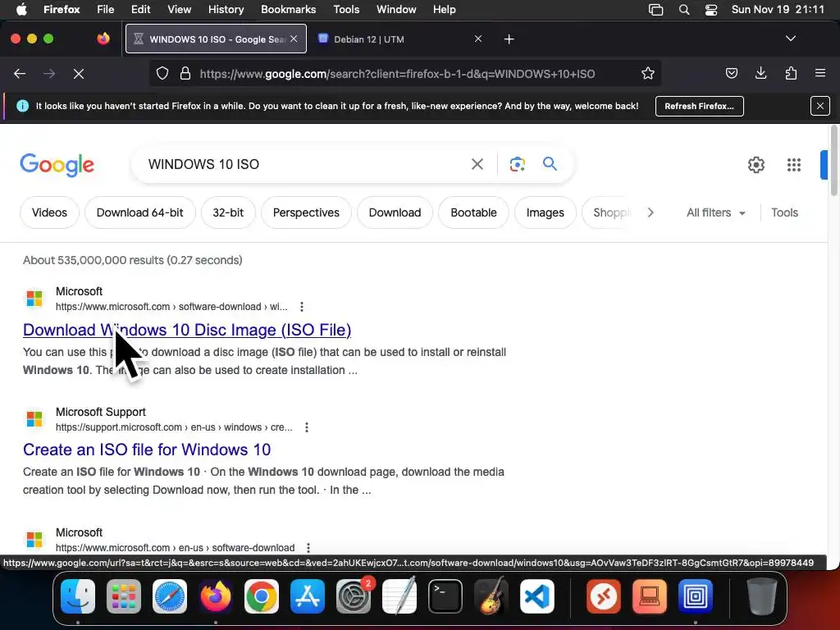Viewport: 840px width, 630px height.
Task: Open the Google apps grid
Action: coord(794,164)
